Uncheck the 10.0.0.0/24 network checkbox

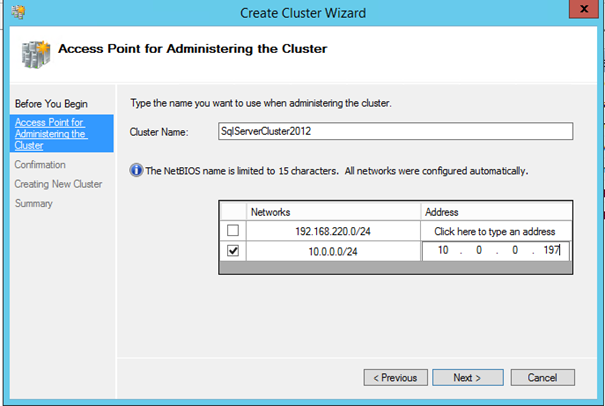coord(232,251)
